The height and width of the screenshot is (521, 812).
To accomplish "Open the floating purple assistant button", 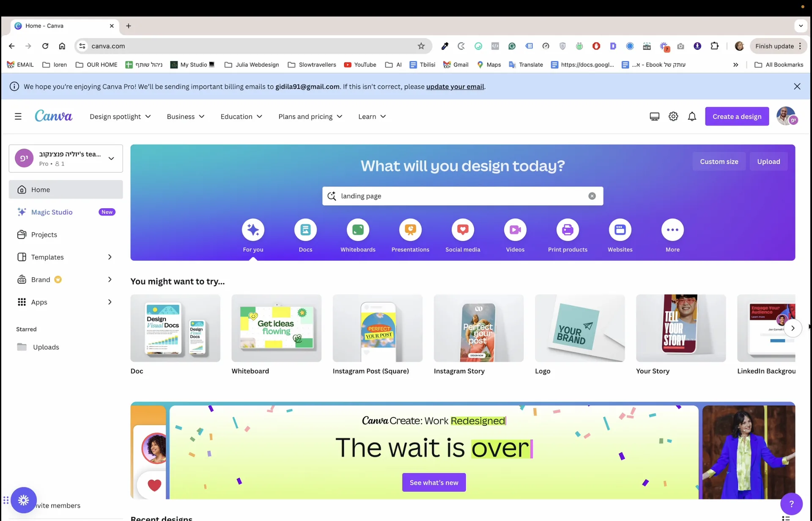I will pyautogui.click(x=24, y=500).
